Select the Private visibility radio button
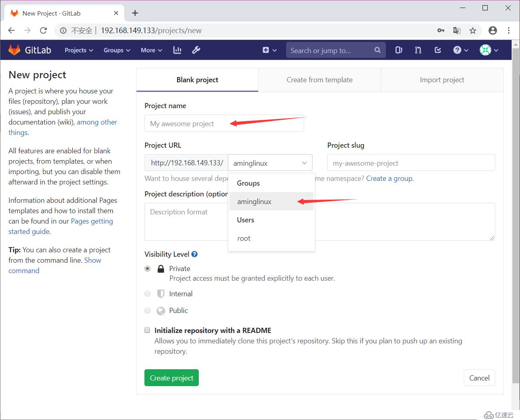 [x=148, y=269]
